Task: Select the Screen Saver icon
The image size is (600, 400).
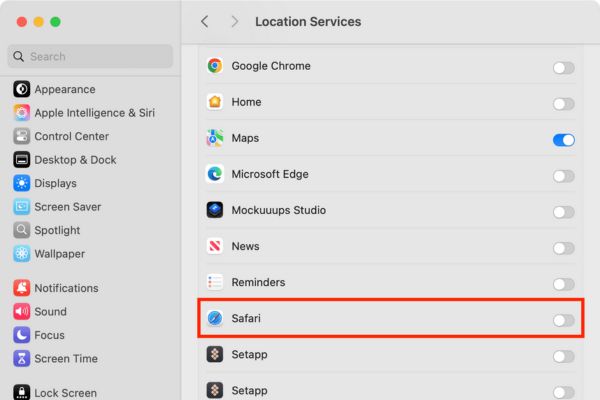Action: [21, 207]
